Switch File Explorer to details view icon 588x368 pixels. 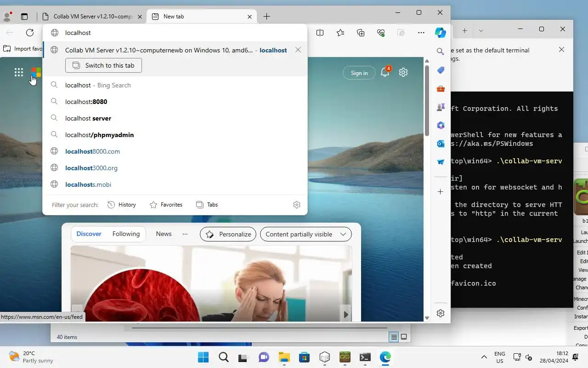(394, 337)
